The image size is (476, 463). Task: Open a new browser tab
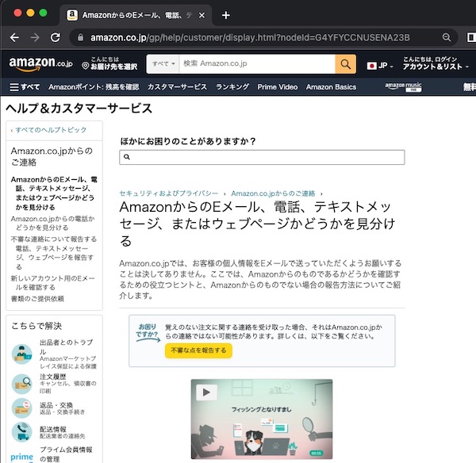coord(226,15)
